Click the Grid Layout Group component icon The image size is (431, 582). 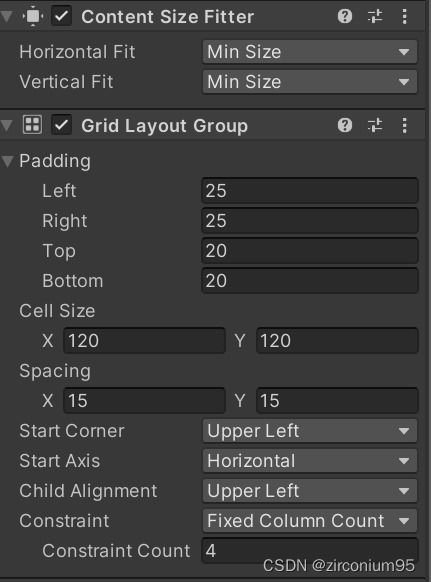point(32,125)
